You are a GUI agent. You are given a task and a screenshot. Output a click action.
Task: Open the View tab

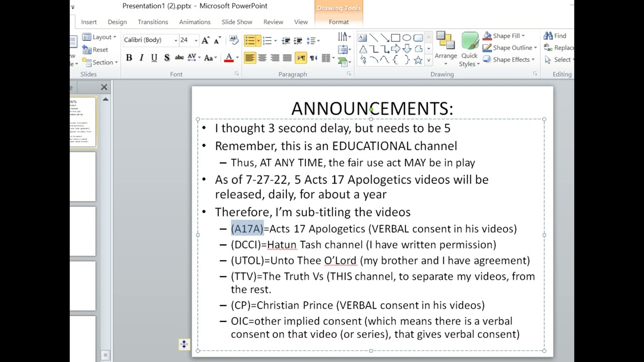click(x=301, y=22)
